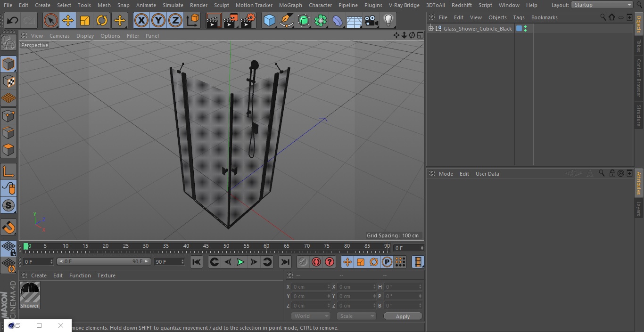Toggle the red Record Active Objects button
The image size is (644, 332).
(303, 262)
